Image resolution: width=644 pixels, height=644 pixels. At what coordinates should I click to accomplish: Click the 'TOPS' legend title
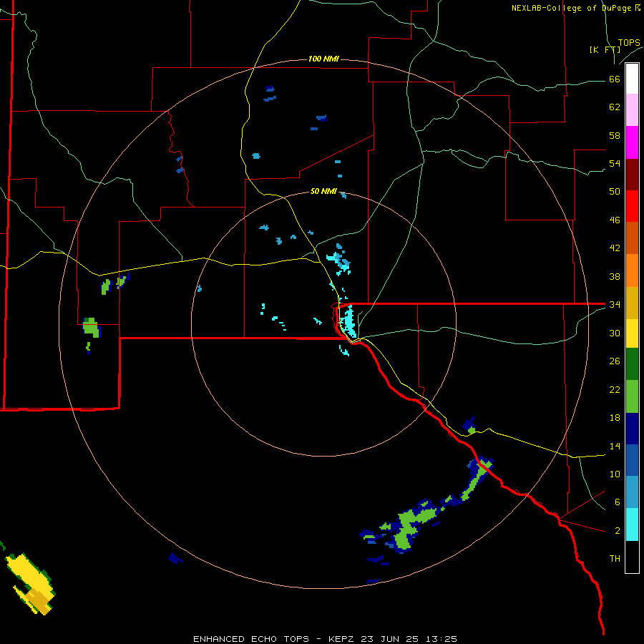click(629, 42)
